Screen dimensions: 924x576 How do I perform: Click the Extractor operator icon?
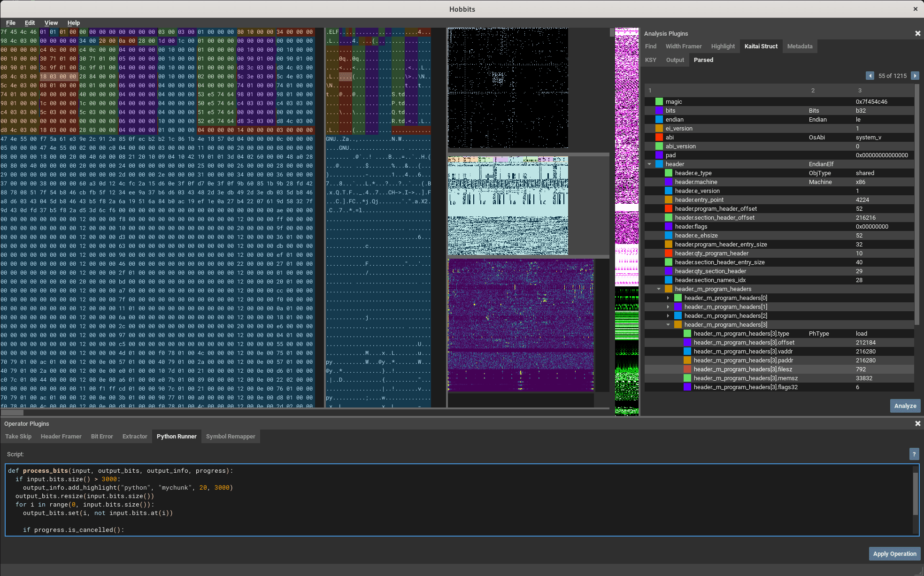pos(135,436)
